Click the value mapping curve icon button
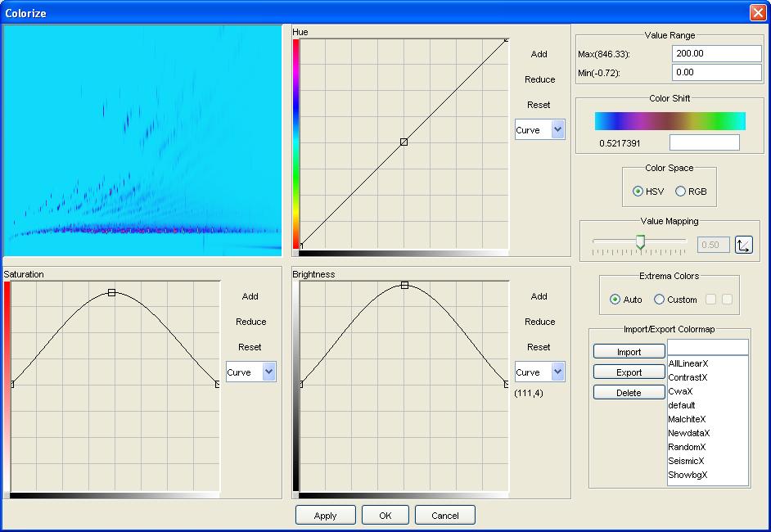 pos(743,245)
